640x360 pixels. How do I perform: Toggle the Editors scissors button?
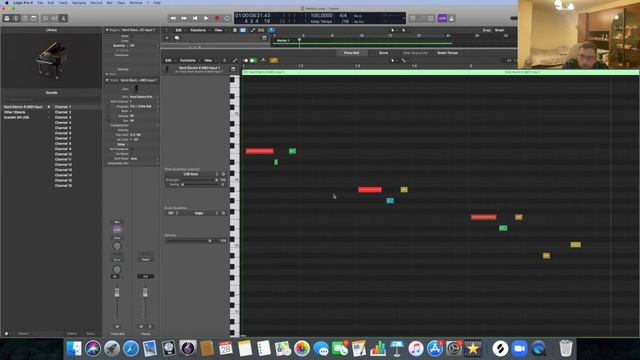[63, 18]
